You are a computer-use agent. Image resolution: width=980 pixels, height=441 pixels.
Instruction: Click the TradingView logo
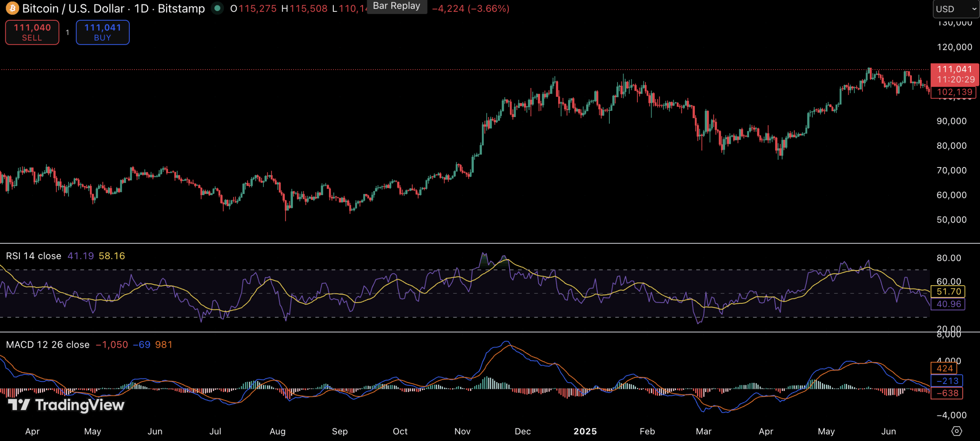click(x=66, y=405)
